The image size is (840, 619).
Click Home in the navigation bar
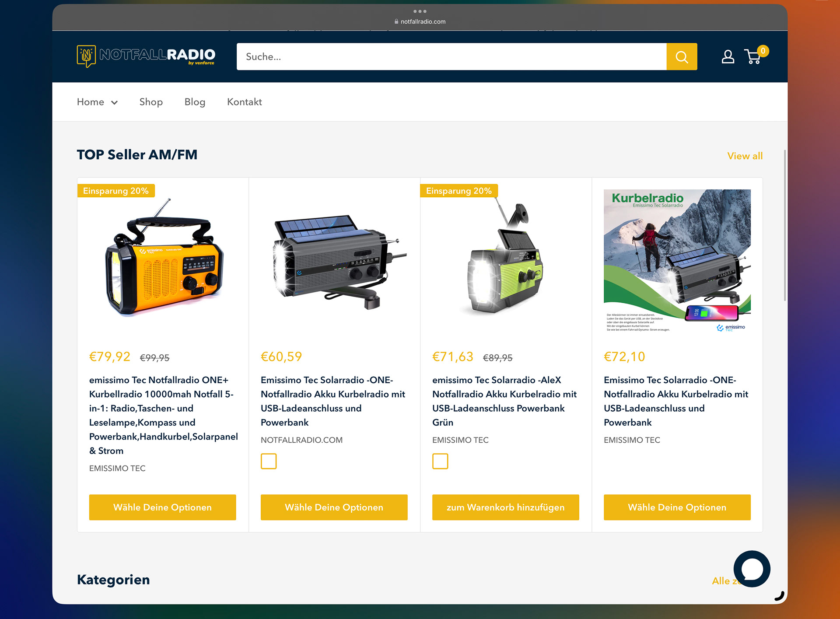pos(91,102)
